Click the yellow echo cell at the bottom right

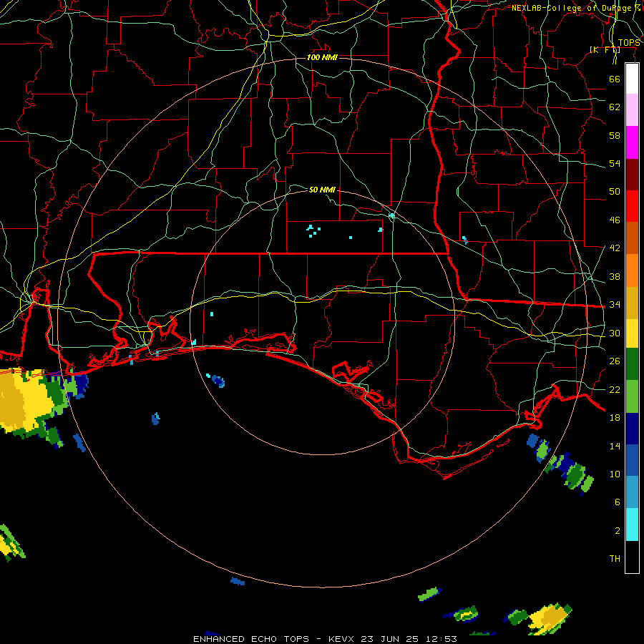tap(550, 618)
